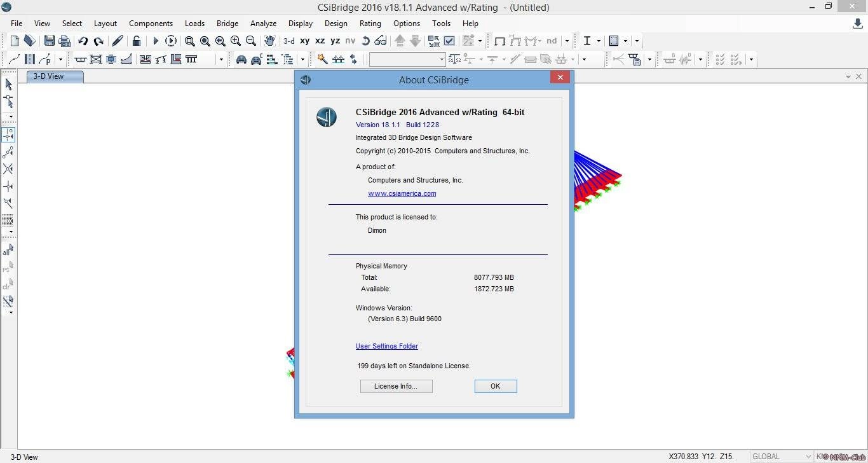Click OK in About CSiBridge dialog
Image resolution: width=868 pixels, height=463 pixels.
496,386
